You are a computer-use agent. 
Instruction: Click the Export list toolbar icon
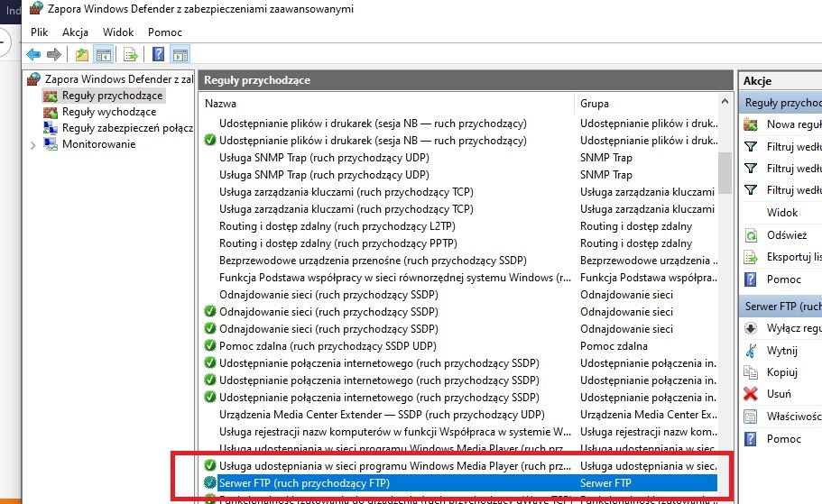[x=131, y=55]
